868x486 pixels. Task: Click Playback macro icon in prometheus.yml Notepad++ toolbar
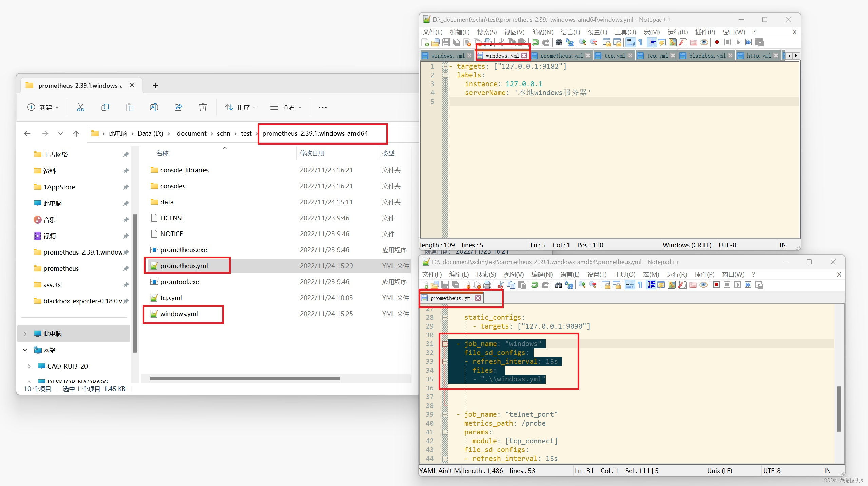pyautogui.click(x=737, y=285)
